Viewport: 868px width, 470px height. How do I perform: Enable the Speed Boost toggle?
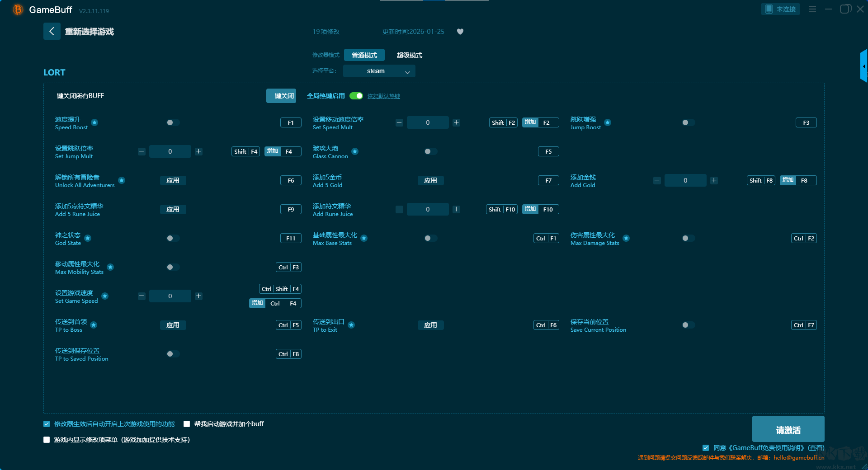click(x=172, y=122)
